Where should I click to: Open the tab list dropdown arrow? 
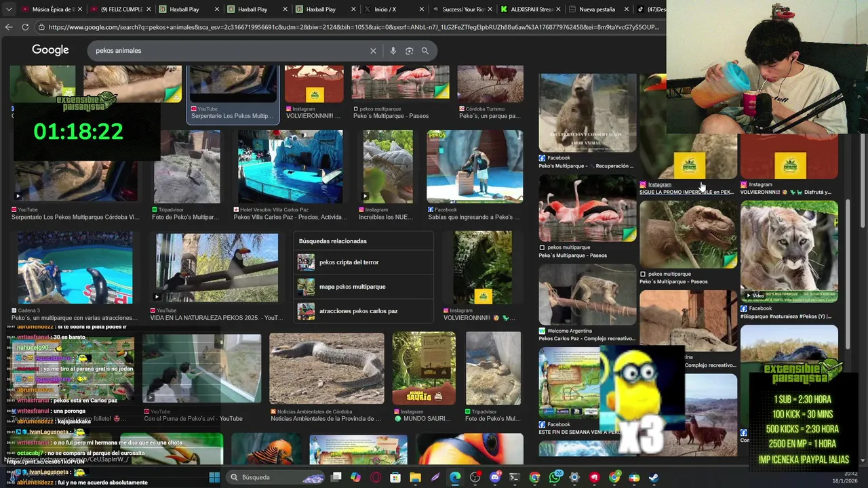(8, 9)
